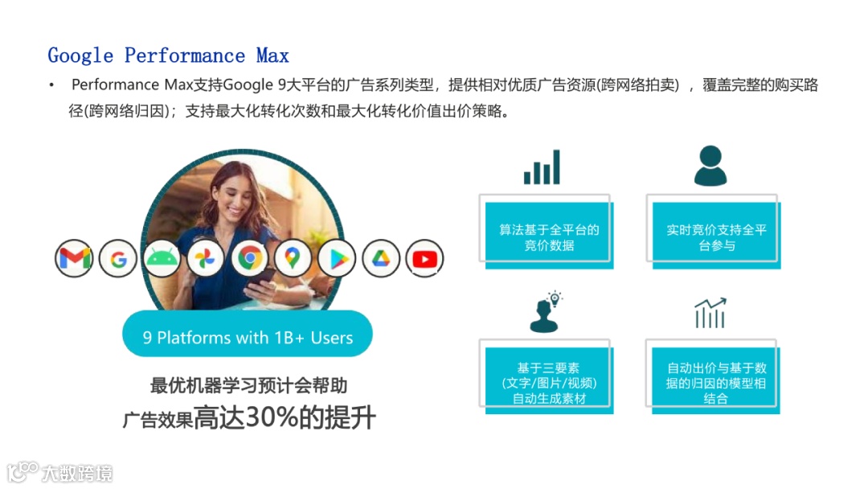Screen dimensions: 868x489
Task: Open the Chrome browser icon
Action: coord(250,259)
